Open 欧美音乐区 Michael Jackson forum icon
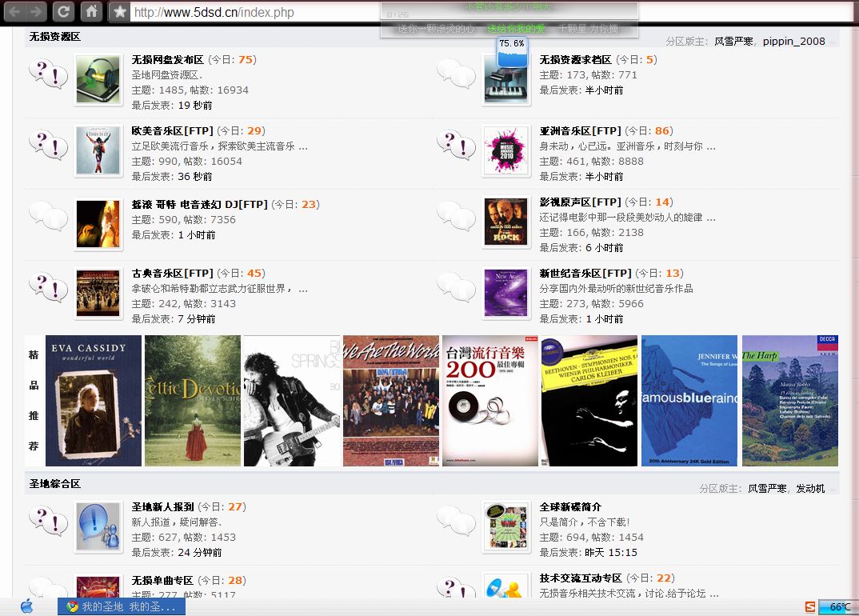Image resolution: width=859 pixels, height=616 pixels. click(x=98, y=151)
